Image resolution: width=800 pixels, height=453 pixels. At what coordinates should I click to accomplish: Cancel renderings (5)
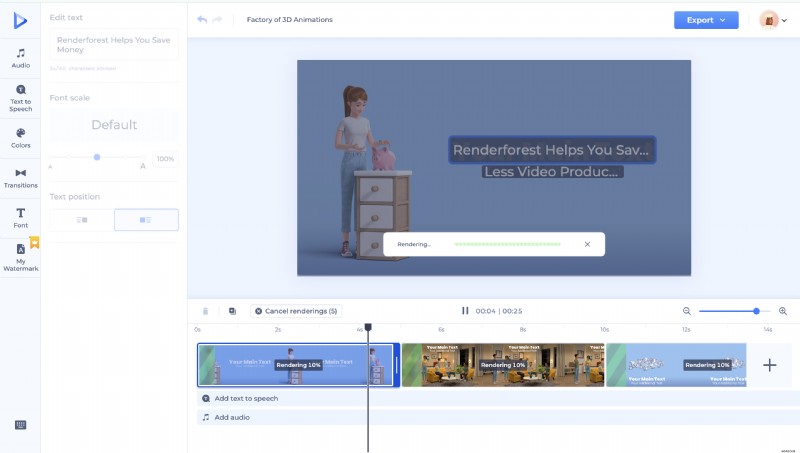tap(296, 311)
